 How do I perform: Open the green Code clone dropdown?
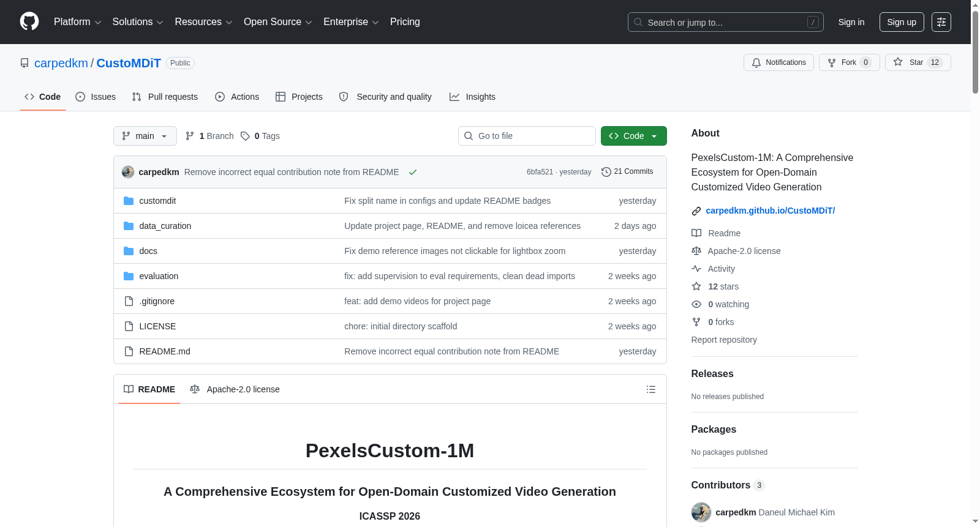pos(634,136)
